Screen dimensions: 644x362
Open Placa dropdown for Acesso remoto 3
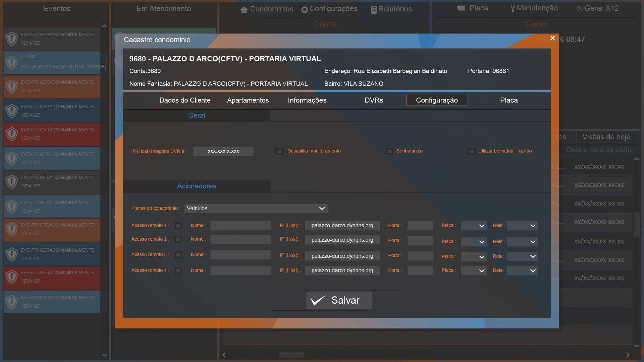pos(474,256)
